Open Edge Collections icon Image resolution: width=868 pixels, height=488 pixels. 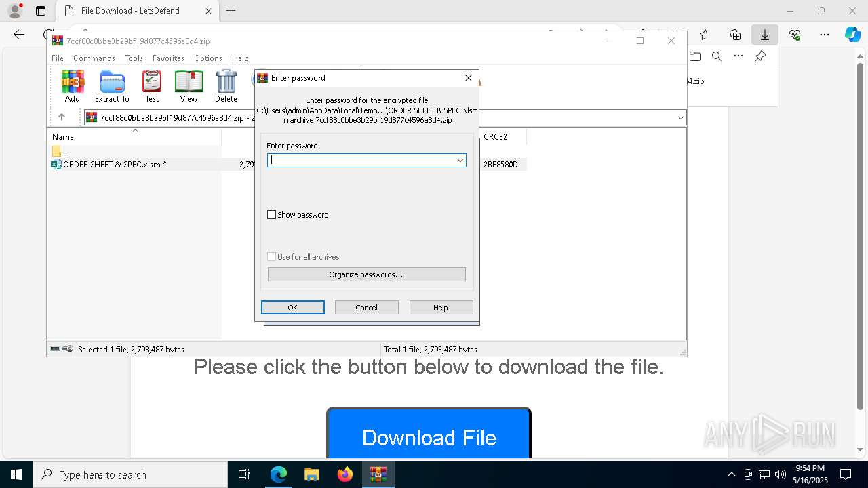point(735,35)
